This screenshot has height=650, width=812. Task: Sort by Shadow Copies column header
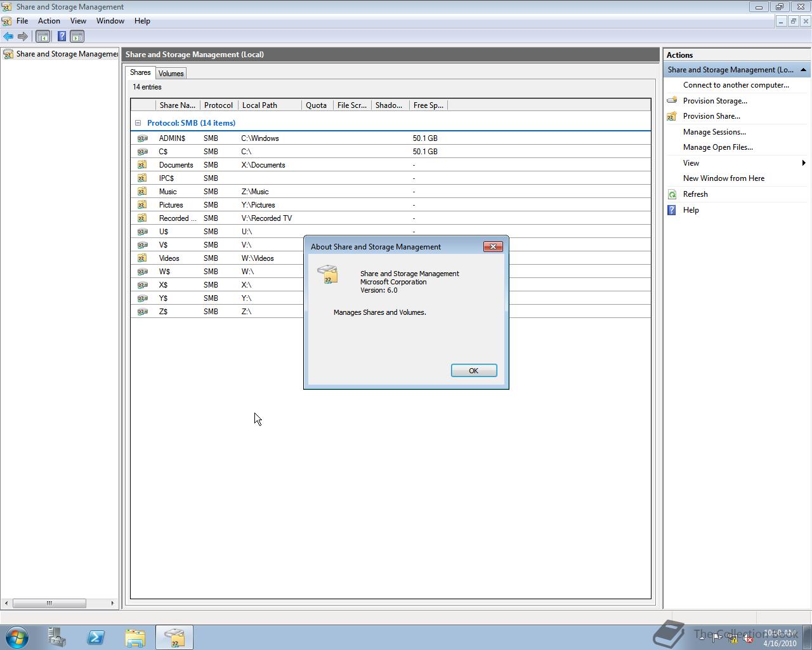(390, 105)
